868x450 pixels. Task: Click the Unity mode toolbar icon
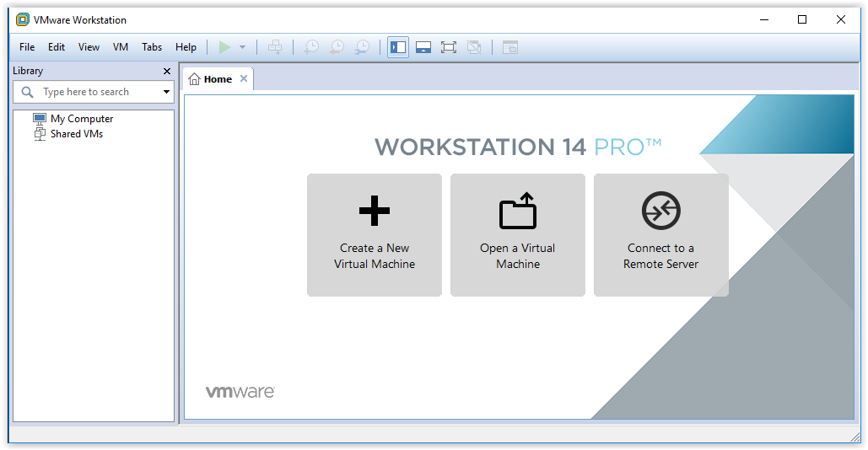coord(474,47)
